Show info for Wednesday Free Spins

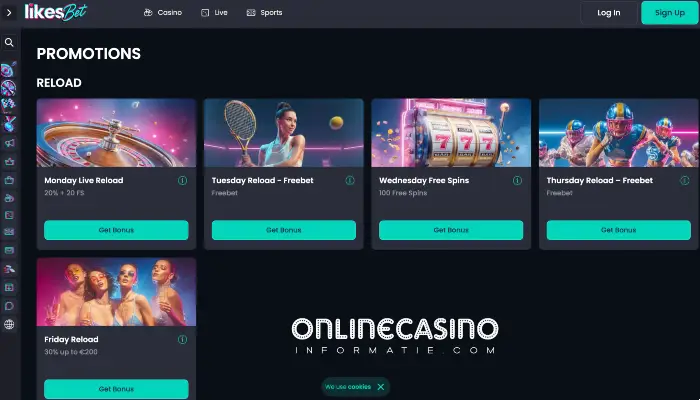click(x=517, y=180)
